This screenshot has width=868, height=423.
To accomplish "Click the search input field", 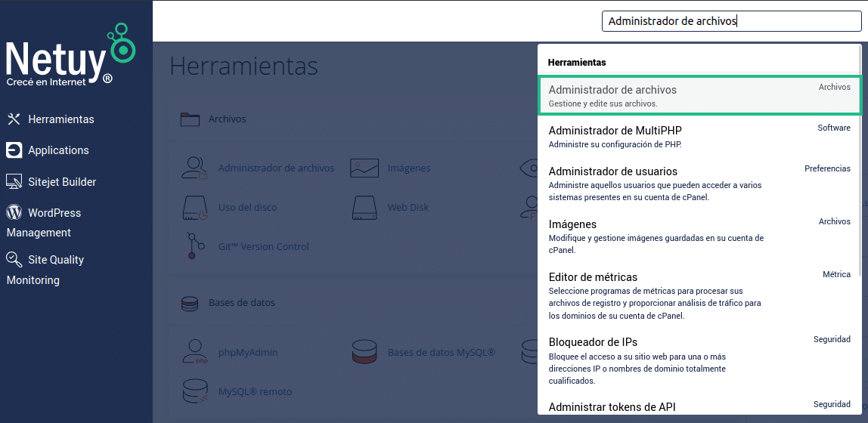I will (730, 21).
